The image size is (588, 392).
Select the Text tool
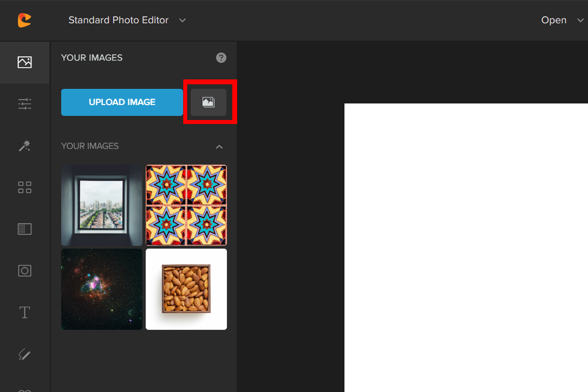click(24, 312)
